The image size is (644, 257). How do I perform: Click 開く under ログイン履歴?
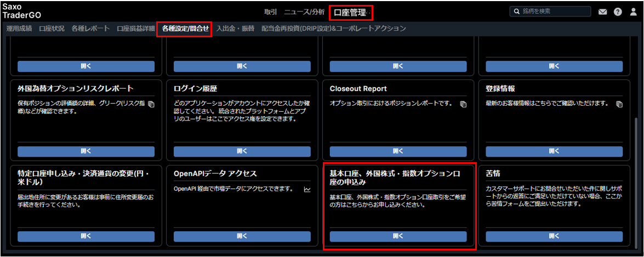242,151
